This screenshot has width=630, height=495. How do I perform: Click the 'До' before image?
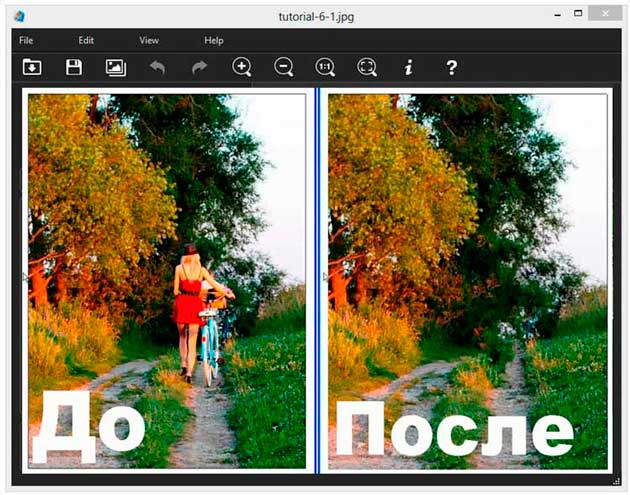click(166, 280)
